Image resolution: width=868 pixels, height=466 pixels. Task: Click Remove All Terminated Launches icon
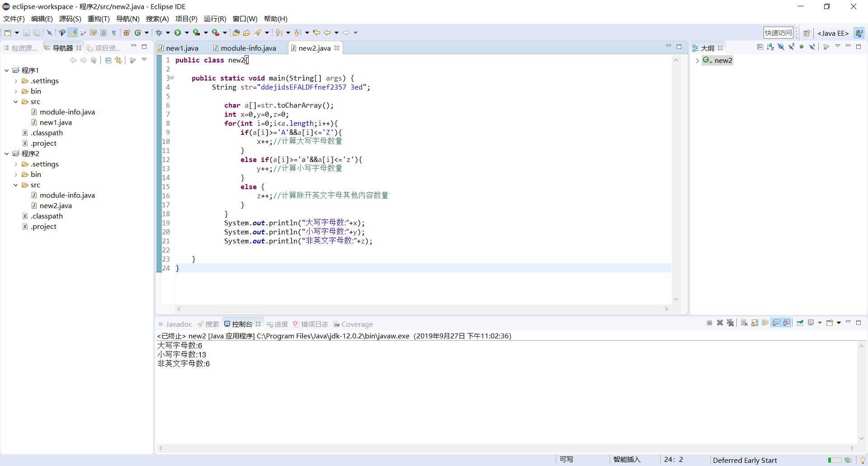[x=730, y=323]
